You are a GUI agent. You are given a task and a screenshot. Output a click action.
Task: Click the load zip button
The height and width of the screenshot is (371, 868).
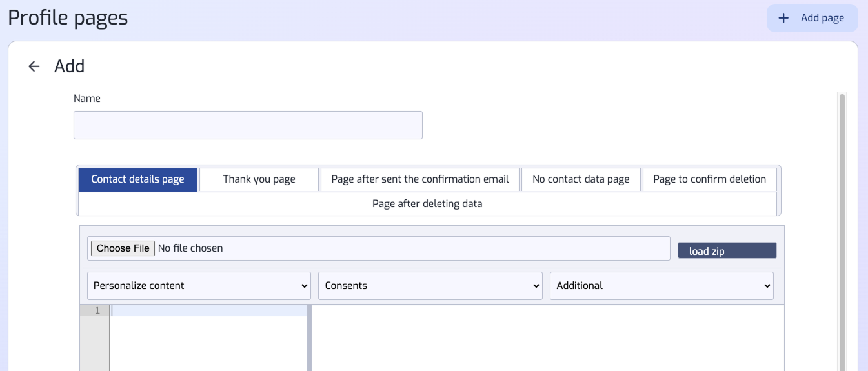point(727,251)
